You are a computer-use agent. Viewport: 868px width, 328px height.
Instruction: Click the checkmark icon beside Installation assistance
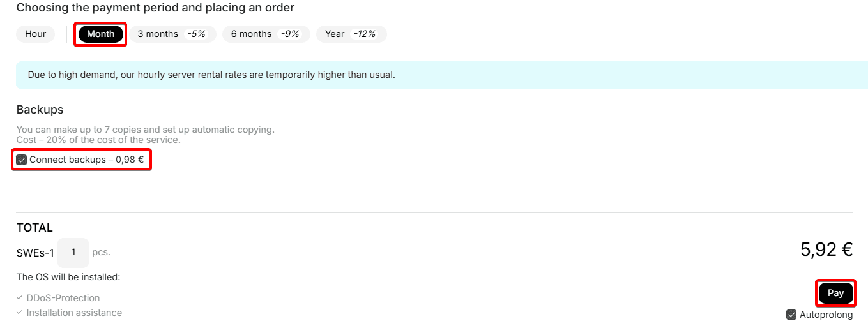[x=20, y=313]
